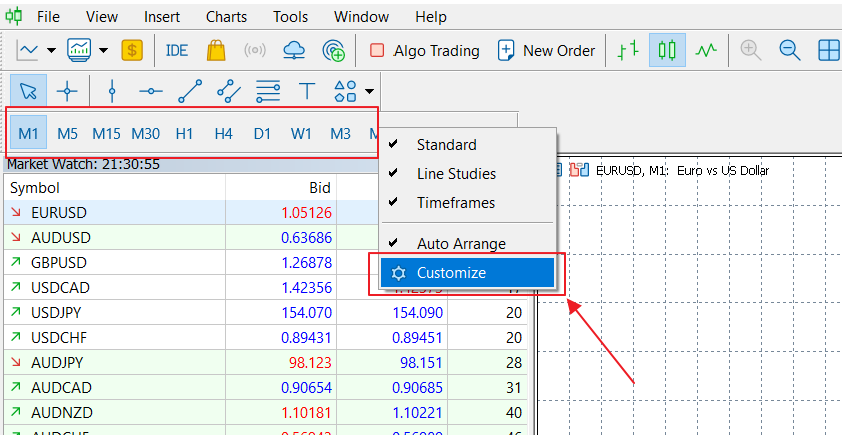Select the crosshair cursor tool
This screenshot has height=435, width=842.
(68, 92)
